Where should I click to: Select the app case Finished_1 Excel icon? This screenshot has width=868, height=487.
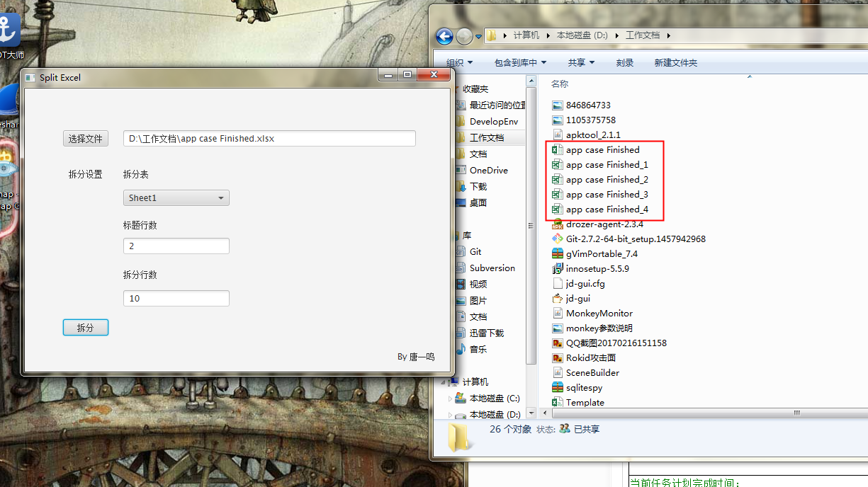tap(558, 165)
